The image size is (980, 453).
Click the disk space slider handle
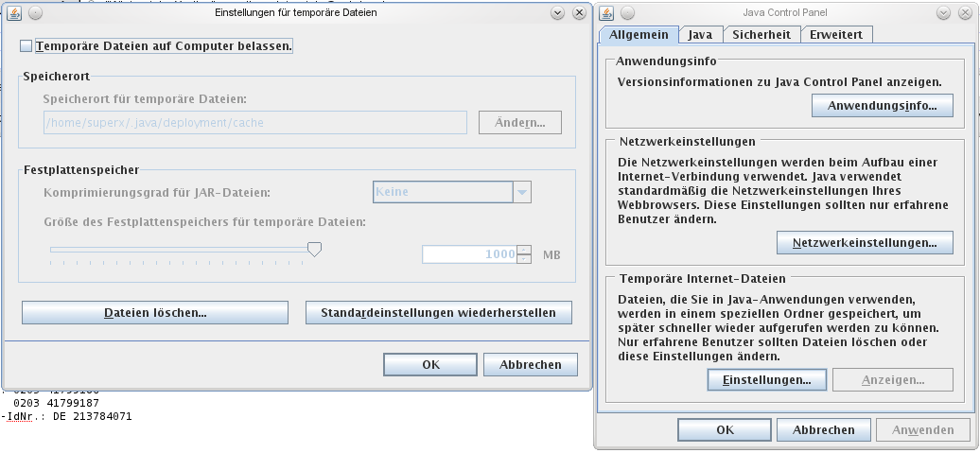[314, 250]
